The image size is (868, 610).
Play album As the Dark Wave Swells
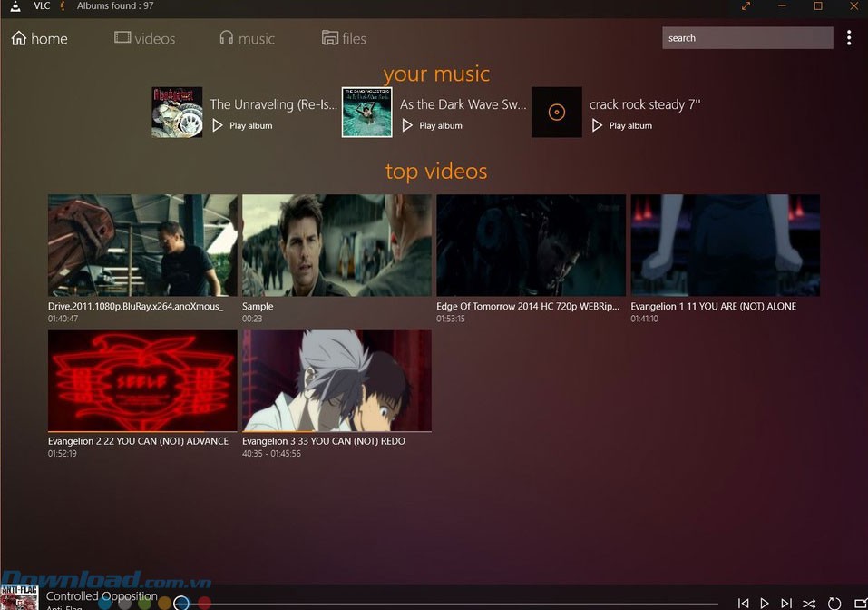[432, 125]
